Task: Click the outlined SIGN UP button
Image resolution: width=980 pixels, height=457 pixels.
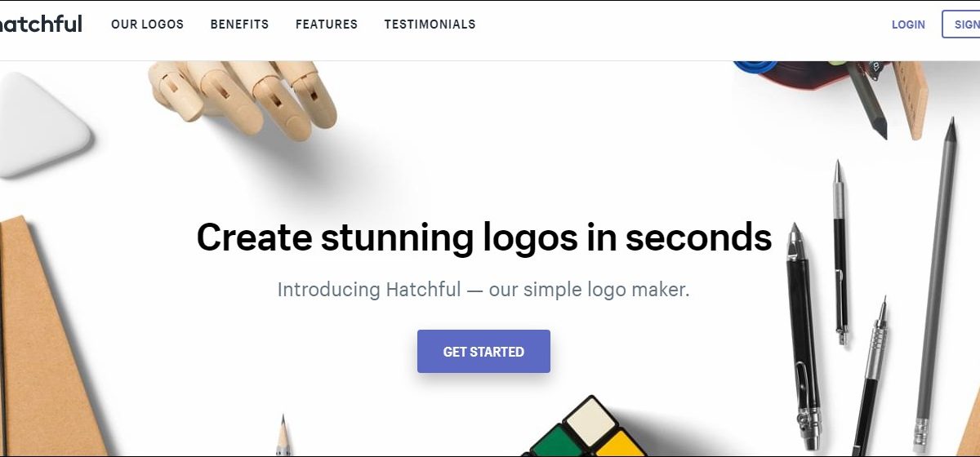Action: [x=961, y=24]
